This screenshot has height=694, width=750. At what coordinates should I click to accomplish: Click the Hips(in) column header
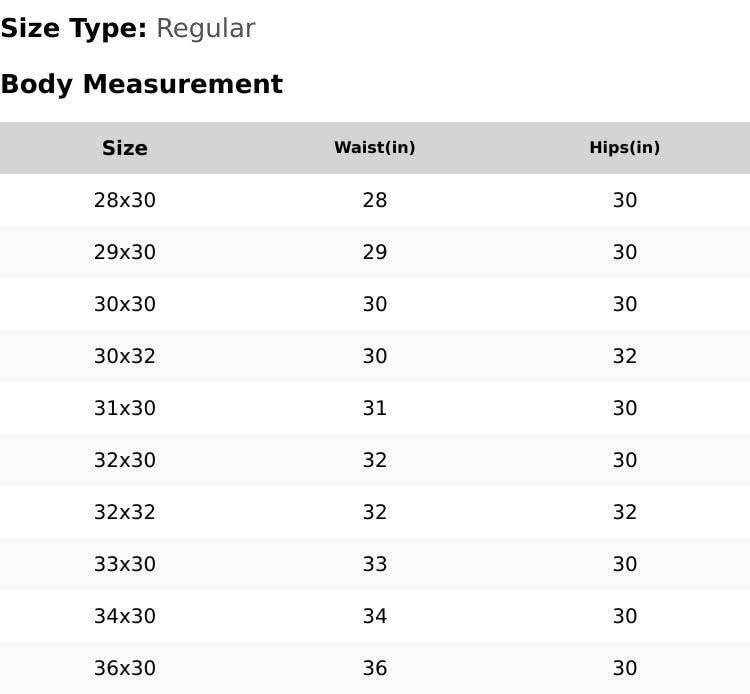pyautogui.click(x=625, y=148)
